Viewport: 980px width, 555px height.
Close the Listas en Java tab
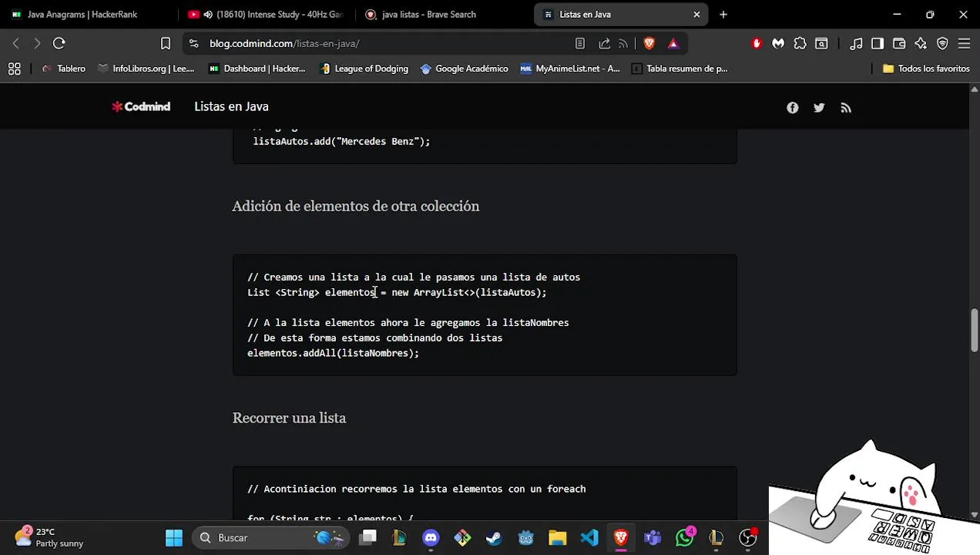(696, 14)
